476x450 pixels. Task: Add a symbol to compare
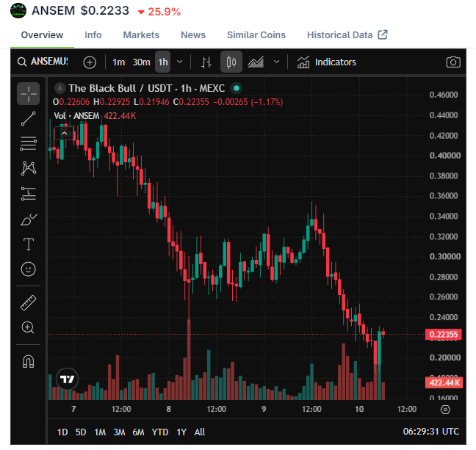pos(90,62)
